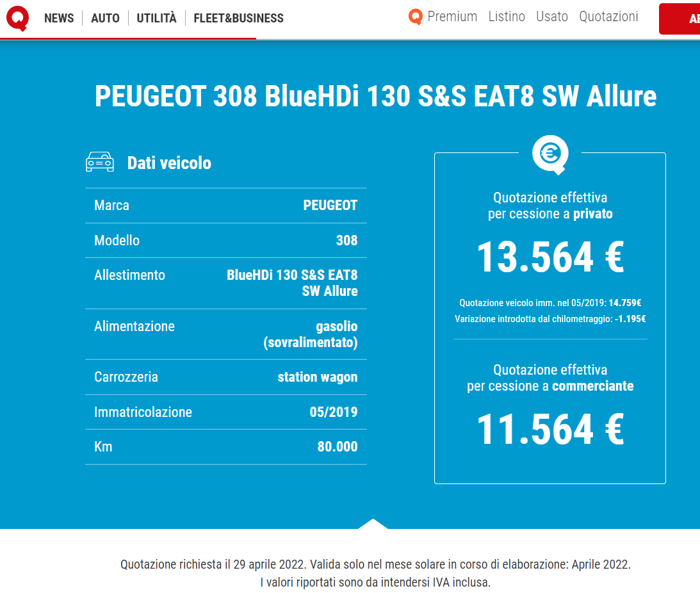This screenshot has height=593, width=700.
Task: Open the FLEET&BUSINESS section
Action: click(x=238, y=18)
